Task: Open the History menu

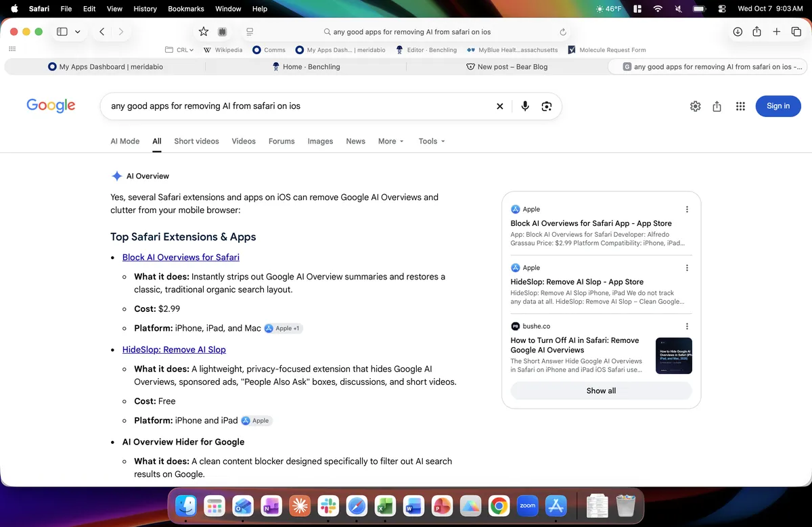Action: click(x=145, y=9)
